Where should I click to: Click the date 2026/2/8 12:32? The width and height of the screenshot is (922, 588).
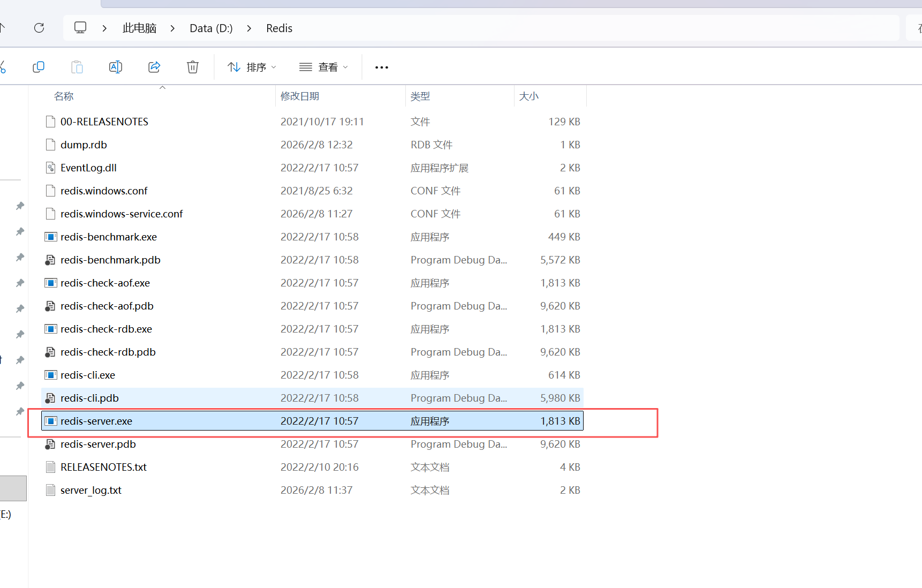tap(316, 145)
